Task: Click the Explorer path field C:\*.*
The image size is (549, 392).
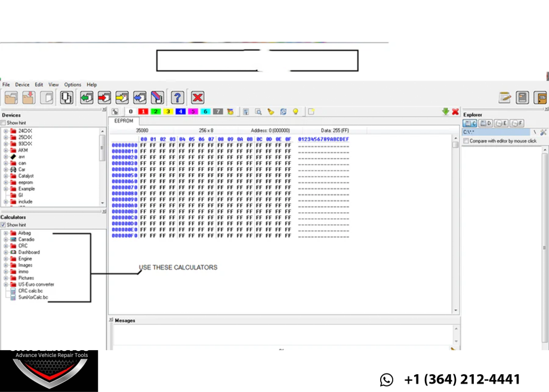Action: 496,132
